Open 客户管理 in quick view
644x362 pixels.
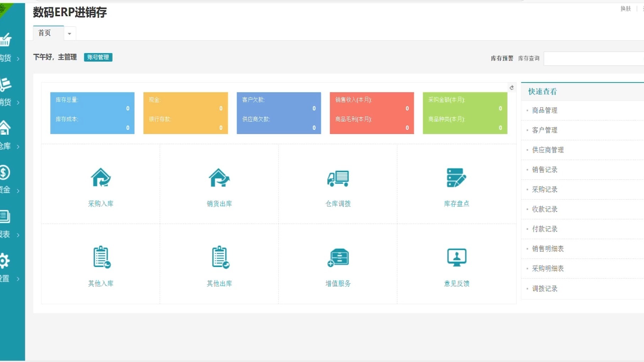[x=545, y=130]
